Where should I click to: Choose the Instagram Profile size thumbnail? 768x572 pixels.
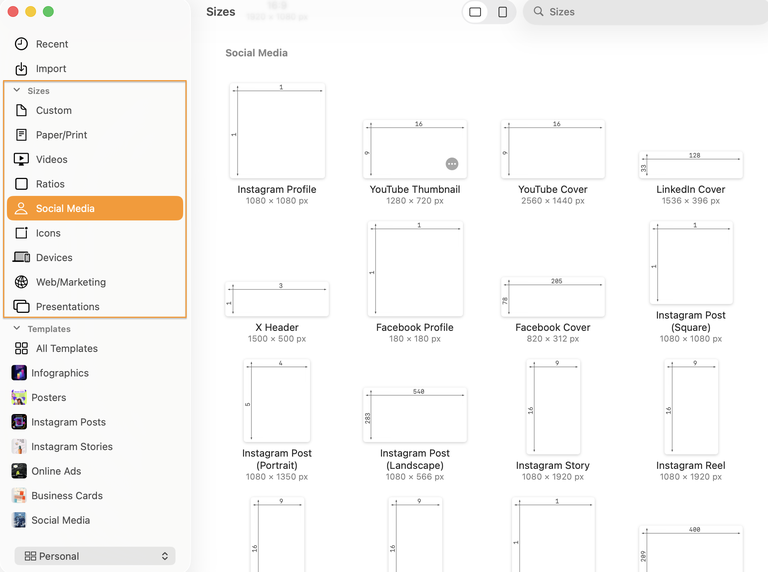tap(277, 130)
